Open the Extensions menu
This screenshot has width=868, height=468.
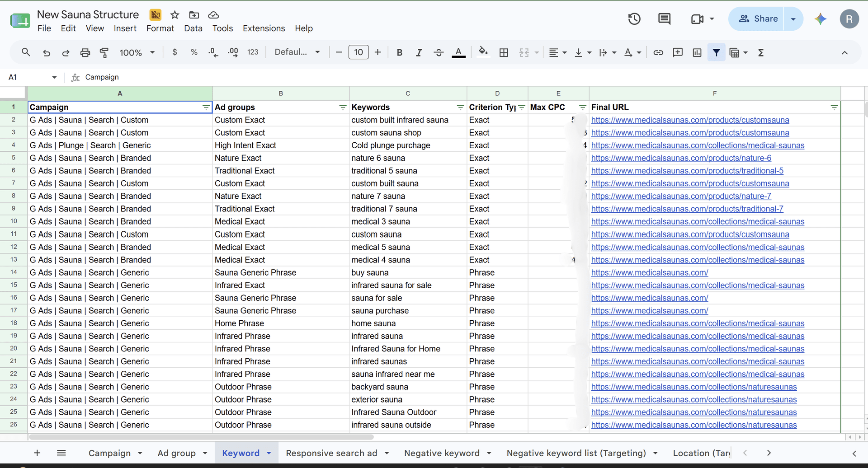264,28
